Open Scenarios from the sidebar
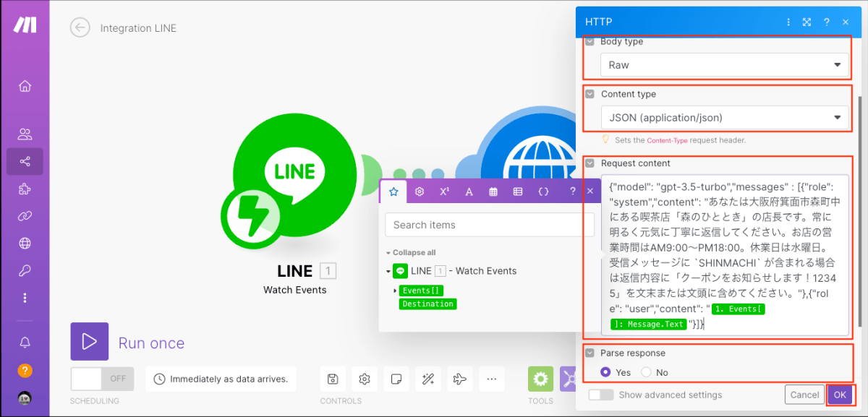Viewport: 868px width, 417px height. (25, 161)
